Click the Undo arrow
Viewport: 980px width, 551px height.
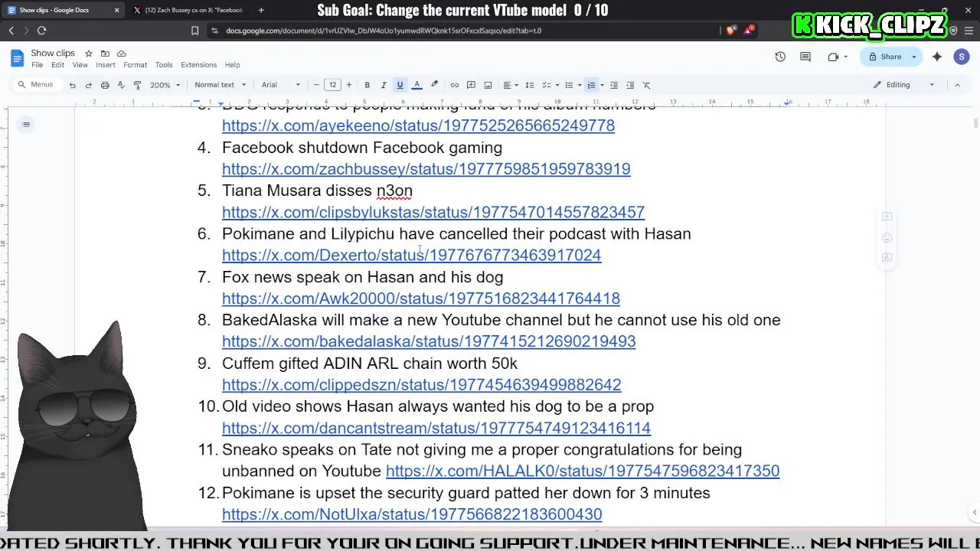coord(72,85)
